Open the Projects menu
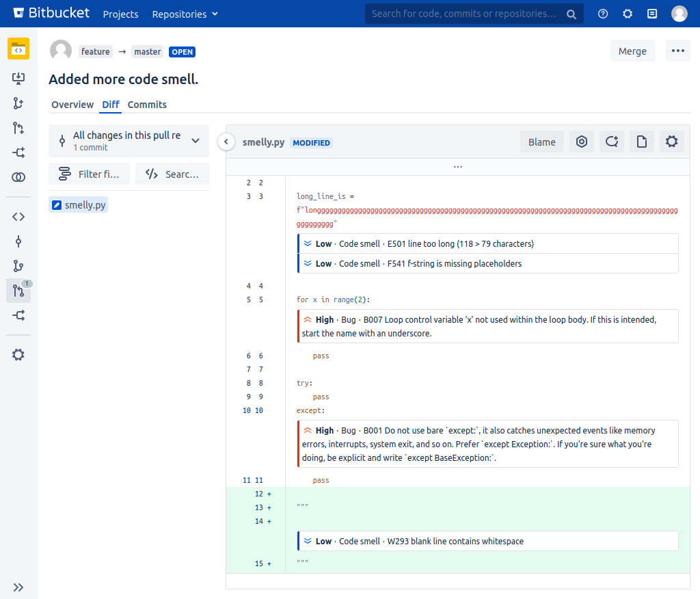This screenshot has height=599, width=700. pos(120,14)
